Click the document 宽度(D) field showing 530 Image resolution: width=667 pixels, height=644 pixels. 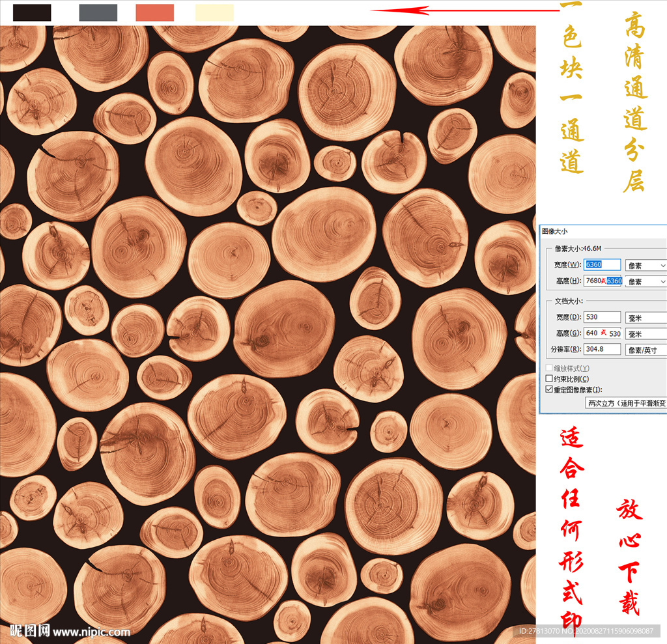click(x=603, y=317)
